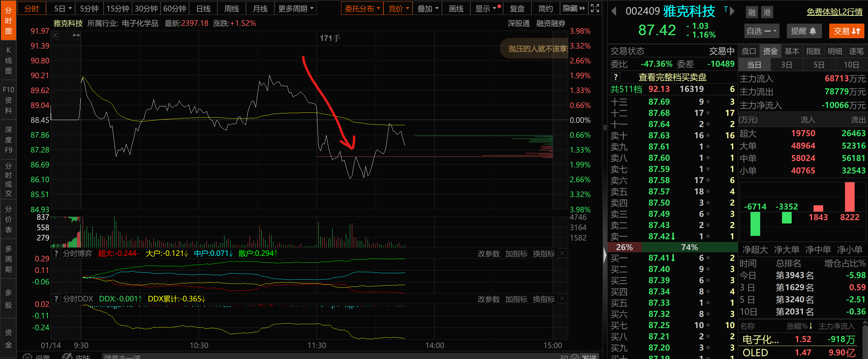Image resolution: width=868 pixels, height=359 pixels.
Task: Close the 分时DDX indicator panel
Action: coord(562,299)
